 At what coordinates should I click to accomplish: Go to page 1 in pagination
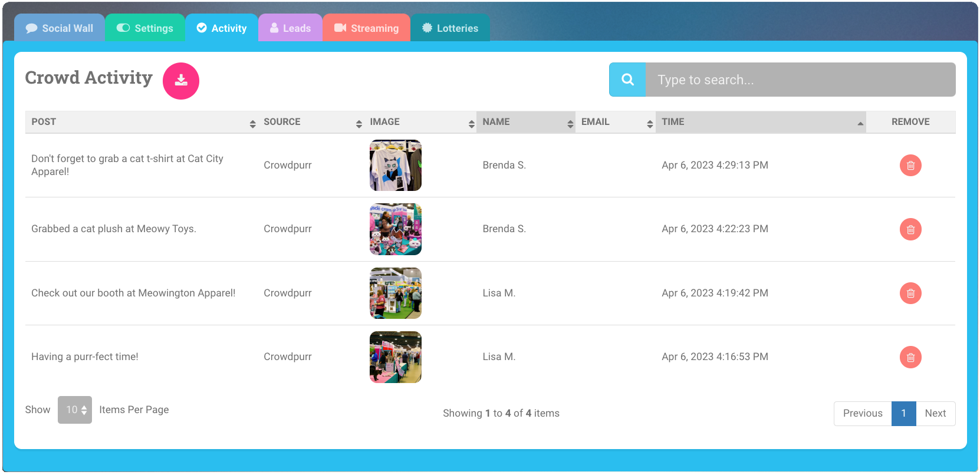pyautogui.click(x=903, y=413)
